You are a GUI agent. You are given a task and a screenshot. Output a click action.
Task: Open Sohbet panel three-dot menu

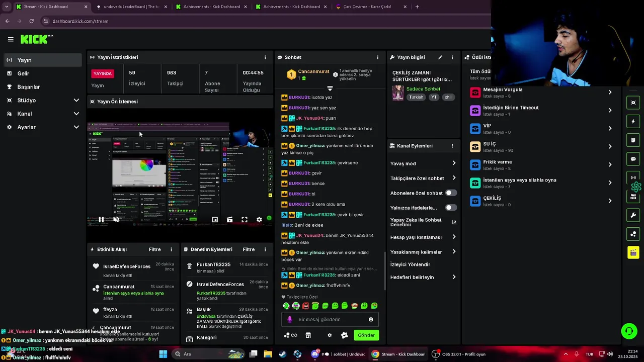[x=377, y=57]
